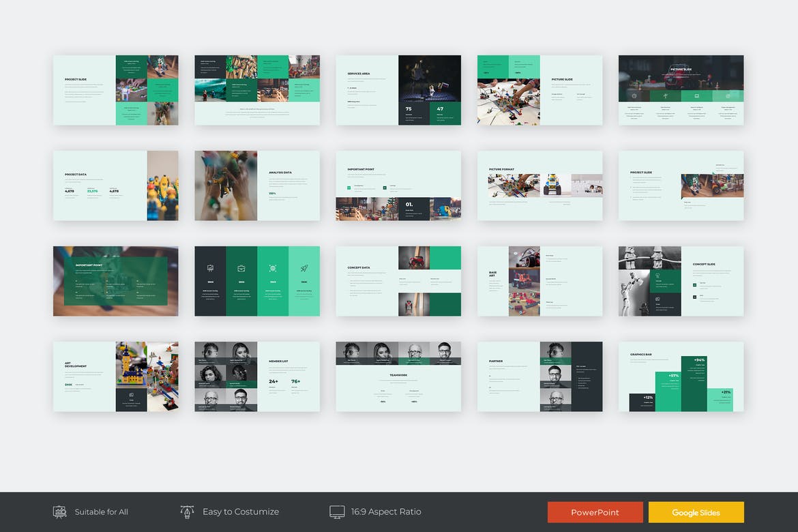Click the pen tool icon beside Easy to Costumize
The image size is (798, 532).
[x=187, y=512]
